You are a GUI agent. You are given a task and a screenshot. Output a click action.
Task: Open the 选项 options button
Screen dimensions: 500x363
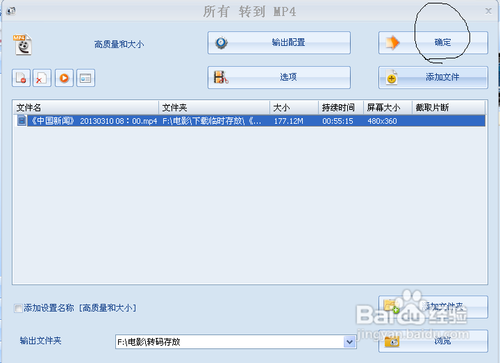point(279,77)
